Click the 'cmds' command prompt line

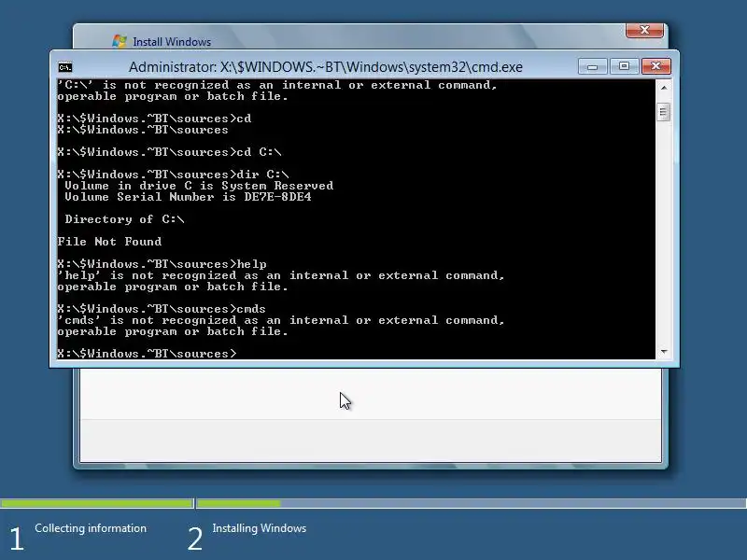click(162, 309)
